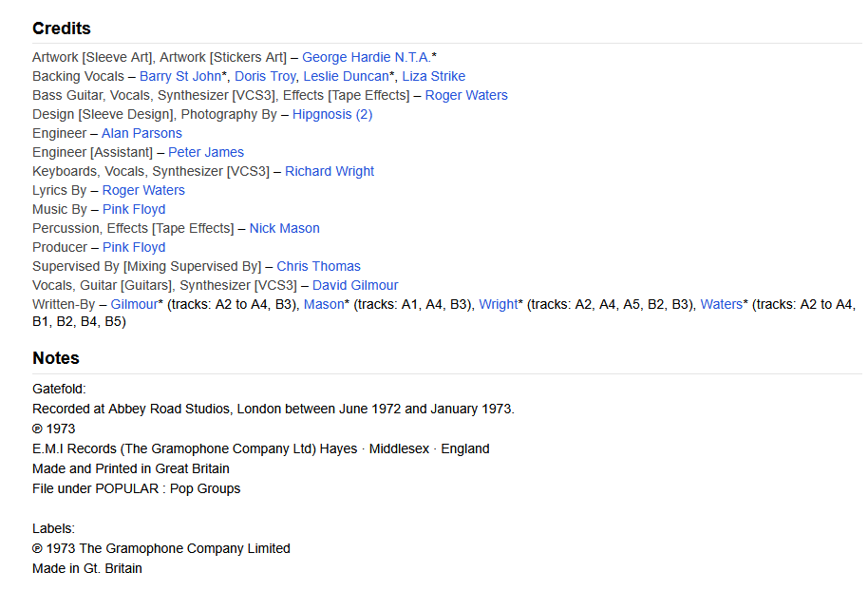Open the Richard Wright keyboards link

(x=330, y=171)
